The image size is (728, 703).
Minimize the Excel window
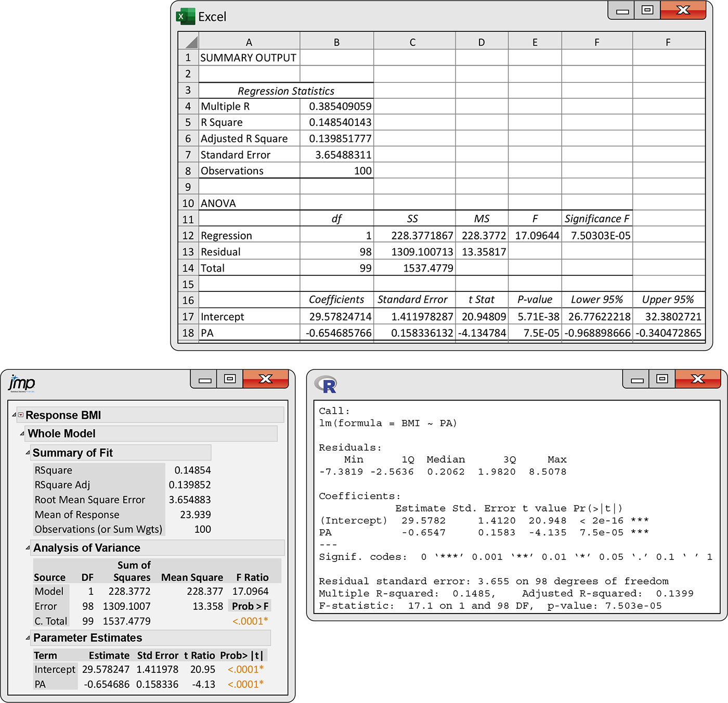click(x=622, y=11)
